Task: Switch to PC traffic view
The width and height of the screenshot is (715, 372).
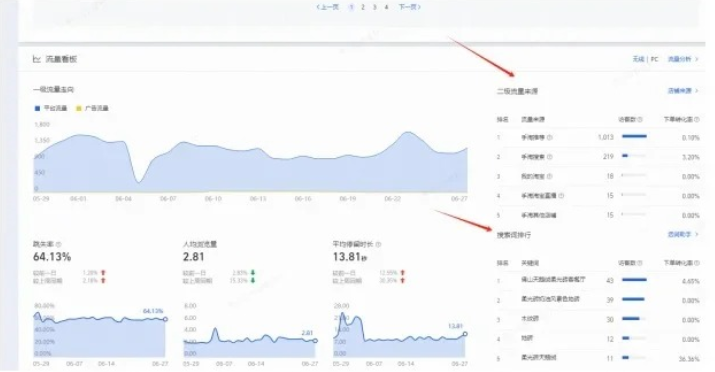Action: [654, 59]
